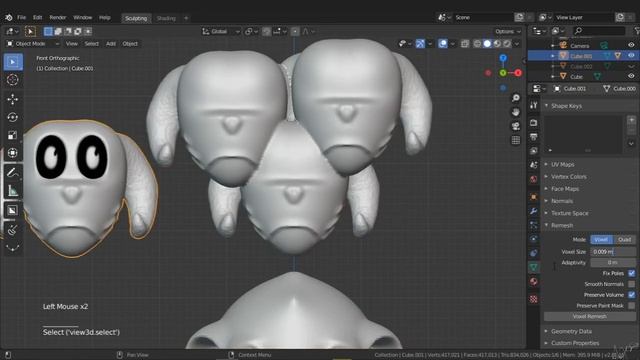Open the Global transform orientation dropdown

coord(221,31)
